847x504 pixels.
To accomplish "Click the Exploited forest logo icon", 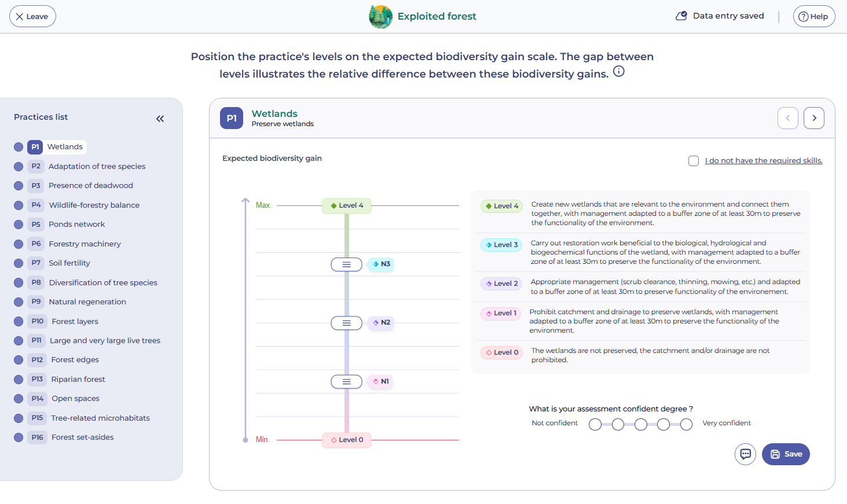I will 380,17.
